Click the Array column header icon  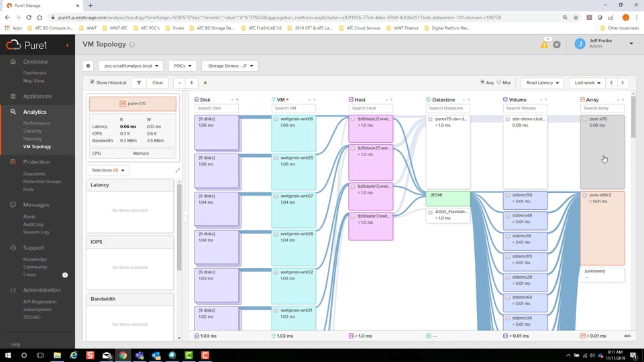pyautogui.click(x=582, y=100)
